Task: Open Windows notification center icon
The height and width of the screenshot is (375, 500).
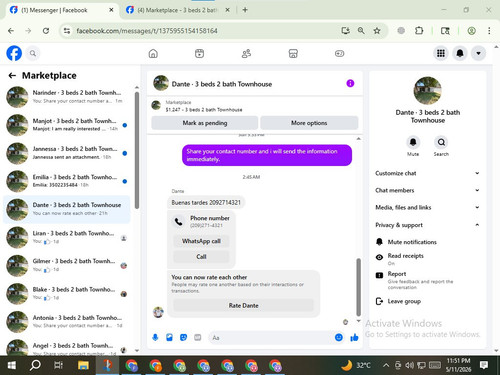Action: click(484, 365)
